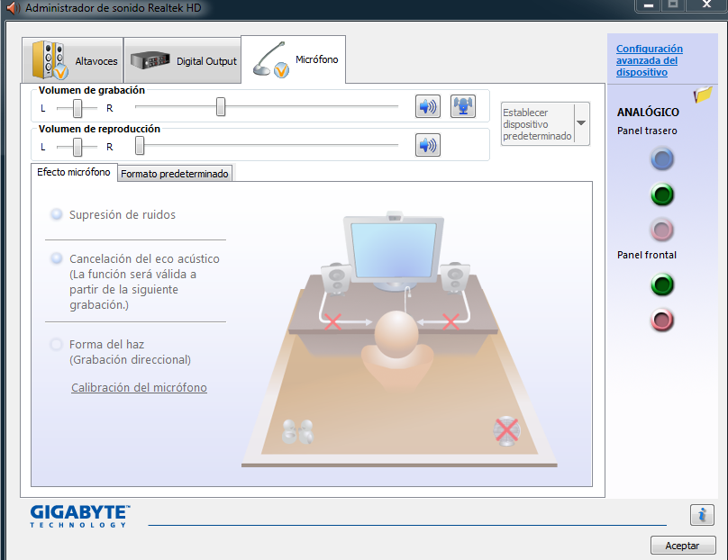
Task: Click monitor image in room diagram
Action: 394,250
